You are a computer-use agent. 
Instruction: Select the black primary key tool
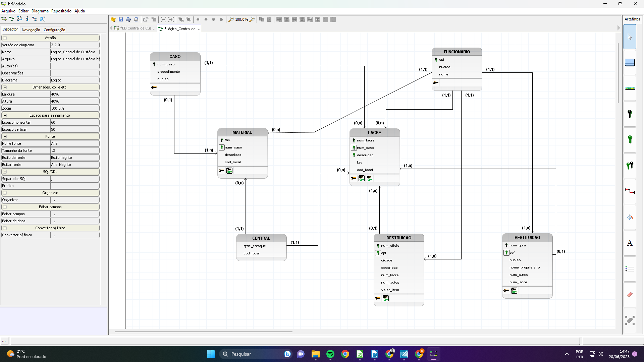630,114
